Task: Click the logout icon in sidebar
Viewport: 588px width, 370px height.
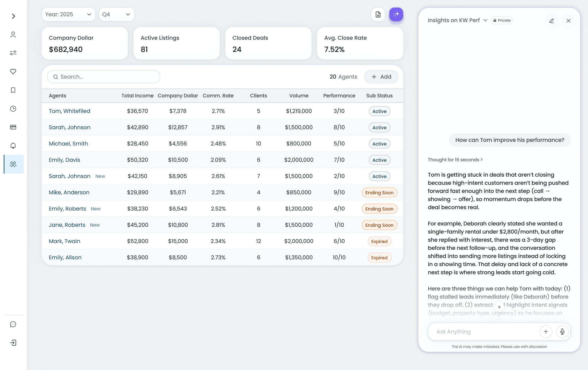Action: point(13,343)
